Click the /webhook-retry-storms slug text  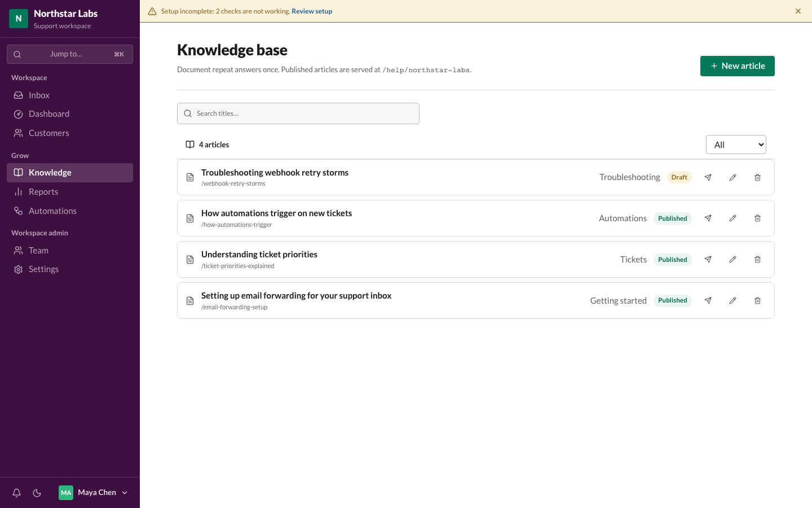click(x=233, y=184)
